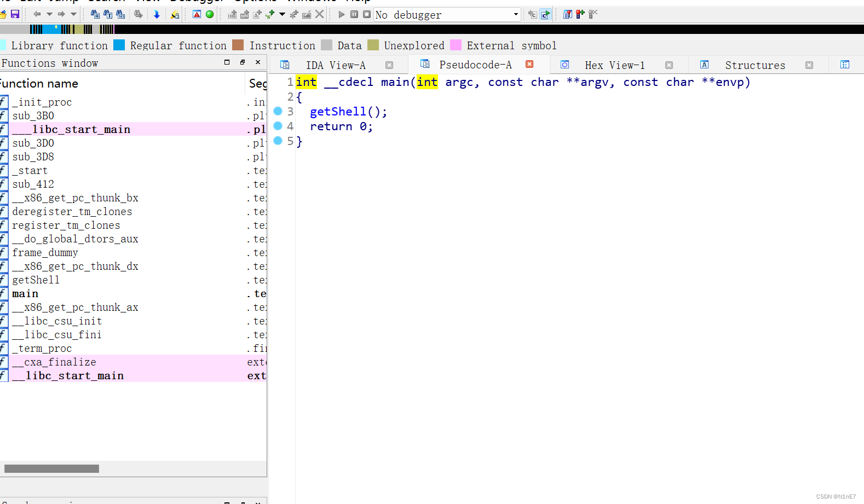
Task: Toggle breakpoint dot on return 0 line
Action: (x=278, y=126)
